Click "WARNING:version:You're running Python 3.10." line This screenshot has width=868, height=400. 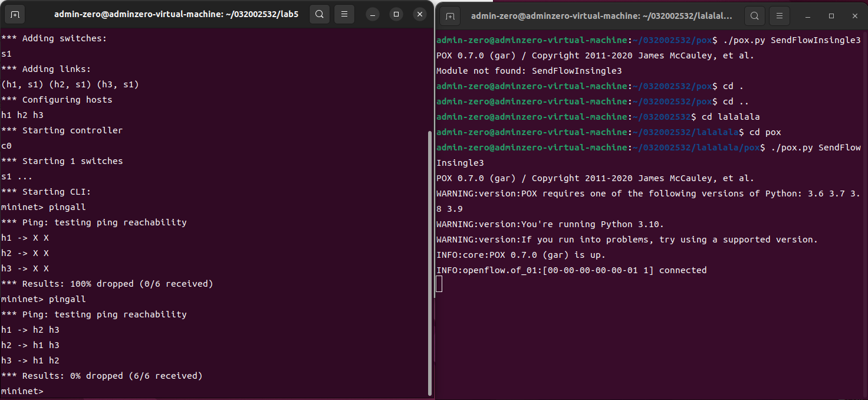click(550, 224)
